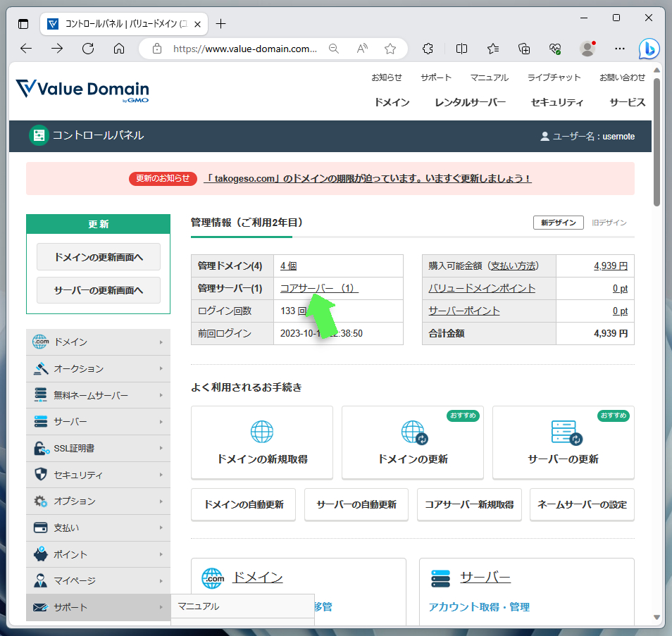Click the ネームサーバーの設定 button
The height and width of the screenshot is (636, 672).
[x=582, y=504]
